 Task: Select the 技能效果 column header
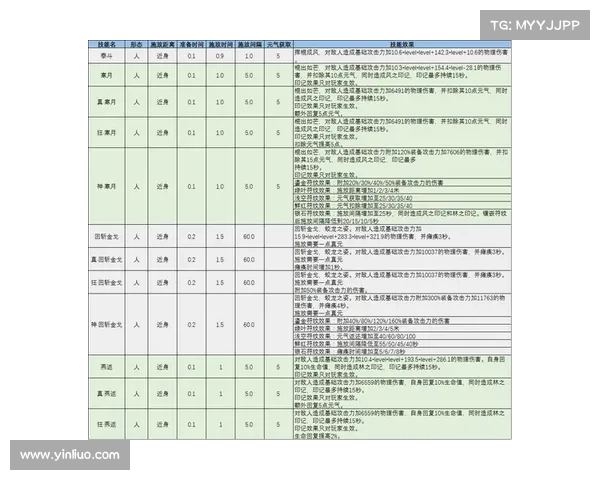402,44
